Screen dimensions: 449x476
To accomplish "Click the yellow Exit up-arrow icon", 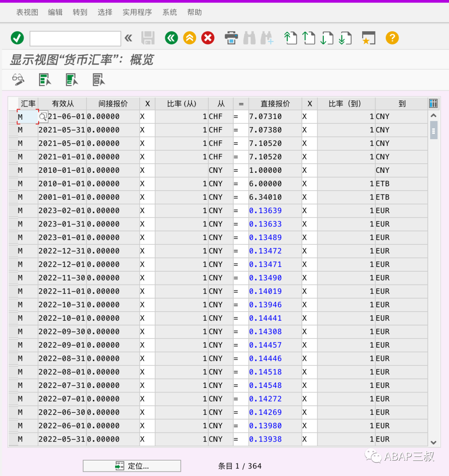I will 190,38.
